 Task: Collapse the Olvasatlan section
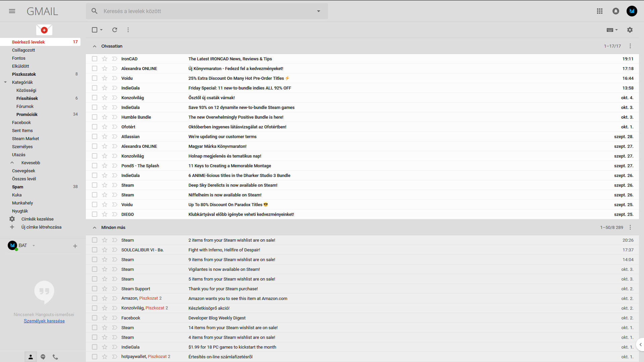point(95,46)
